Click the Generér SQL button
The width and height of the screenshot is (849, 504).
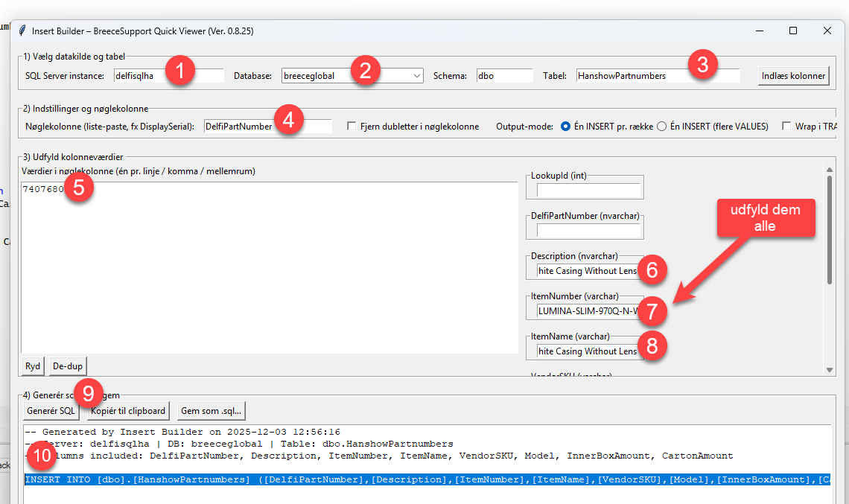pos(51,411)
